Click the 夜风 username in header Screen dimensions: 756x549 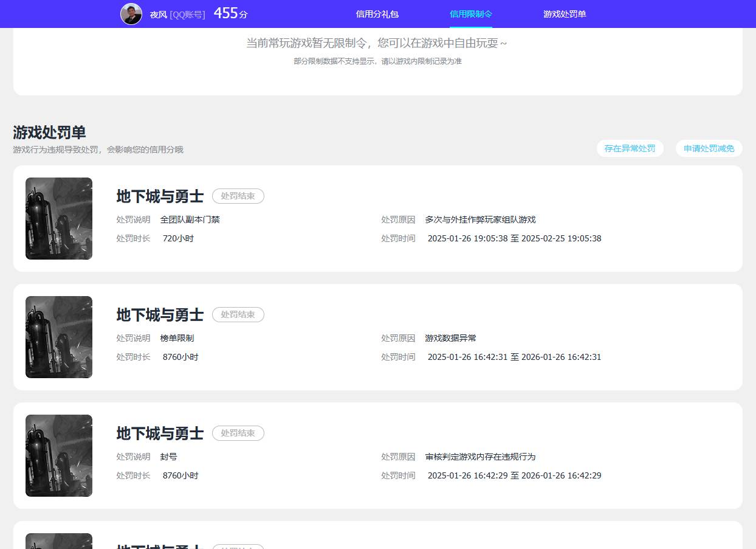[x=158, y=15]
